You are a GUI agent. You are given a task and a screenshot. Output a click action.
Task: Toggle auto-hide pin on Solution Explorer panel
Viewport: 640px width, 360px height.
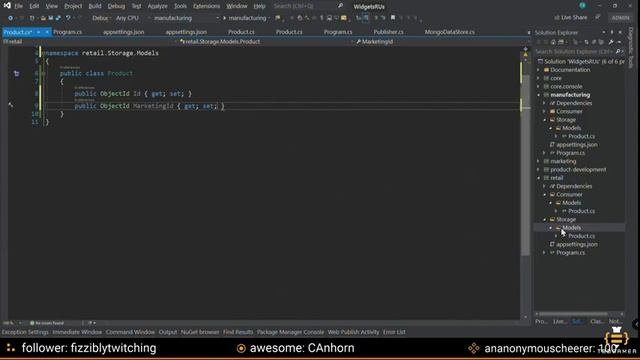coord(612,32)
